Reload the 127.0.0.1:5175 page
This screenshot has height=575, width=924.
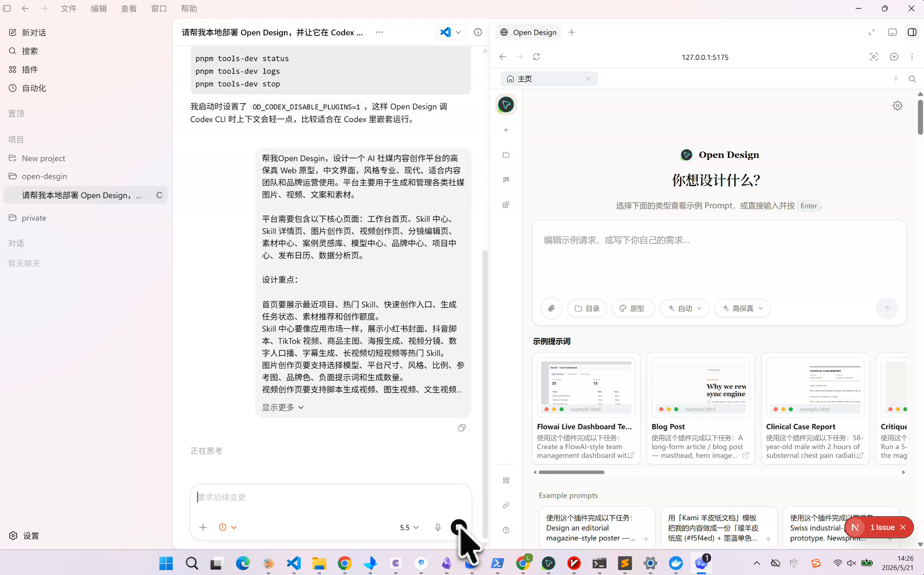pyautogui.click(x=536, y=57)
